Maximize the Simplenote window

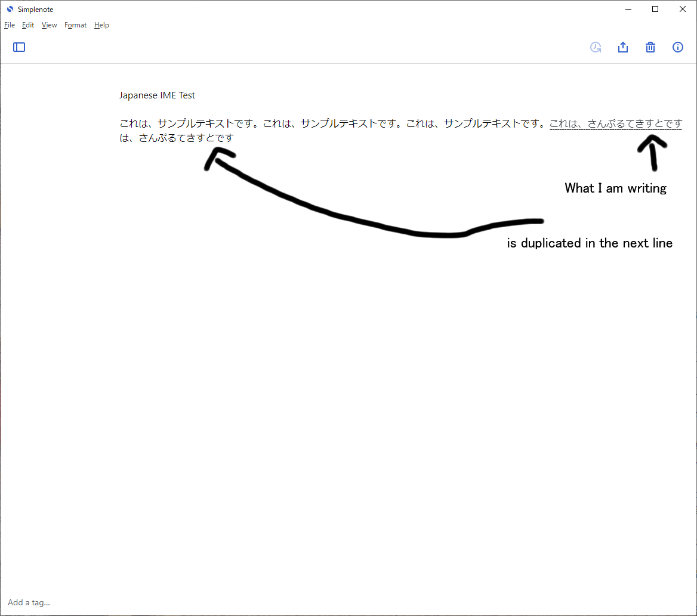coord(655,9)
